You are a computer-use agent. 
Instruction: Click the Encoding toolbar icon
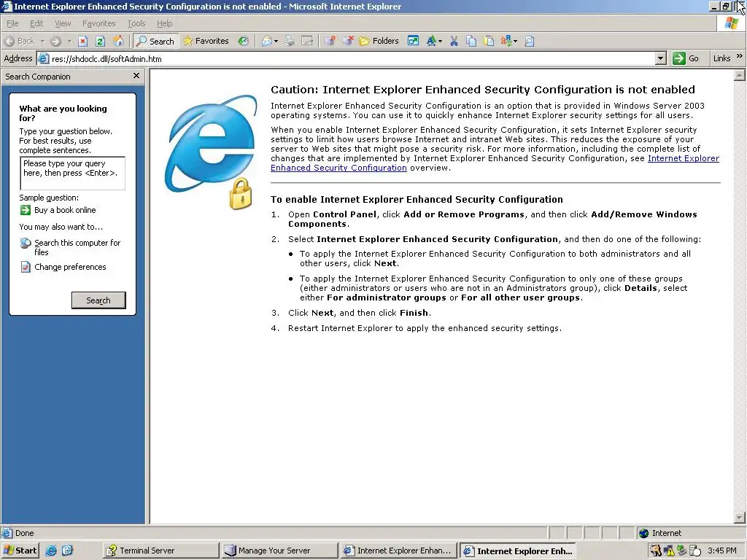tap(506, 42)
